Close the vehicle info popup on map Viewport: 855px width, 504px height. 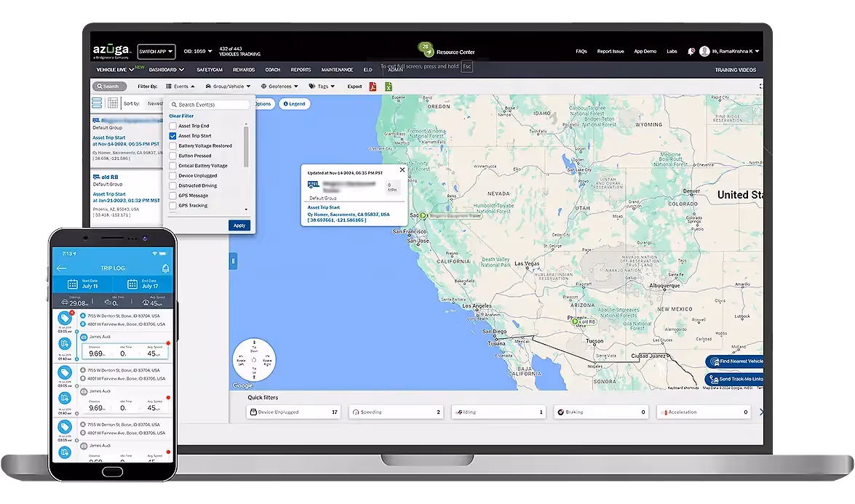(x=402, y=169)
